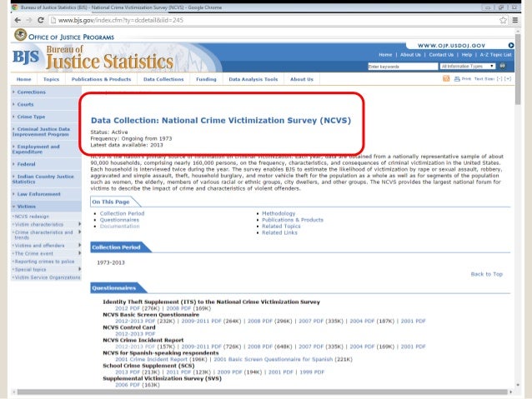Open the A-Z Topic List link
The width and height of the screenshot is (532, 399).
click(x=495, y=55)
